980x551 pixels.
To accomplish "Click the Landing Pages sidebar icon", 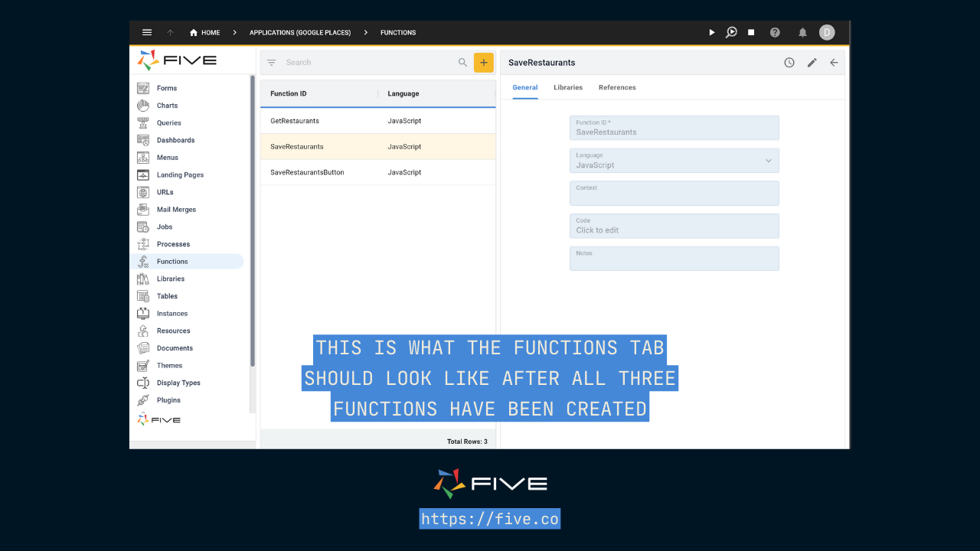I will [x=143, y=174].
